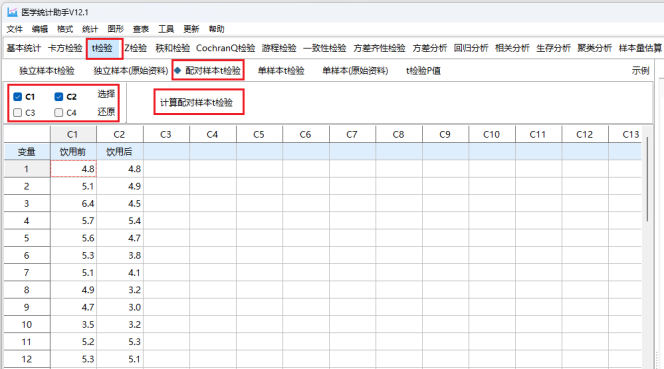Open the 一致性检验 tab

[x=325, y=48]
